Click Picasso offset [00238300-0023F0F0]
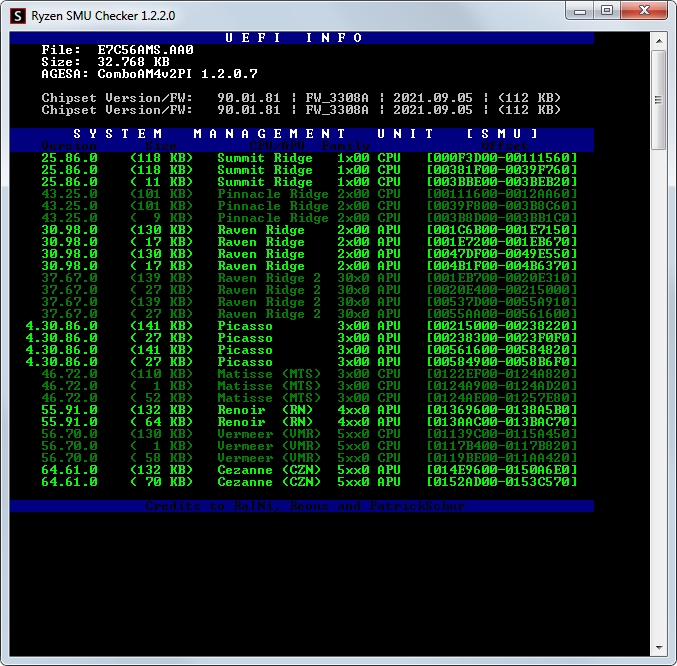677x666 pixels. coord(502,338)
